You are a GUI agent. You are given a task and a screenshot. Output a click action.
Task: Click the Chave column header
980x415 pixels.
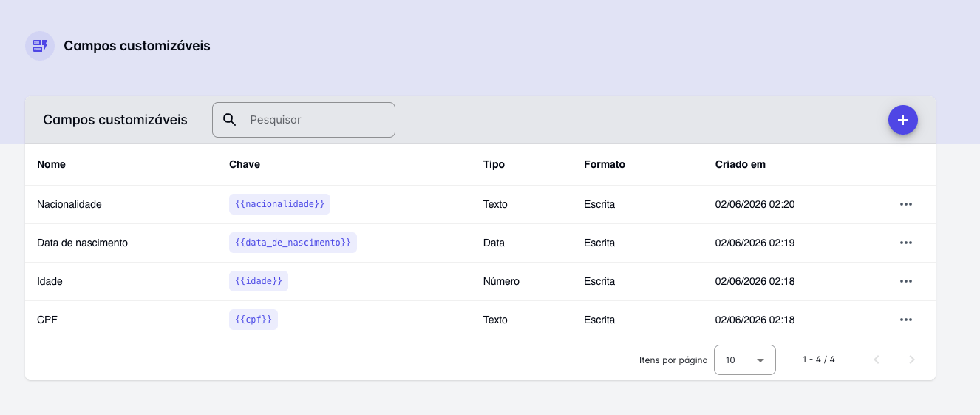pos(245,164)
